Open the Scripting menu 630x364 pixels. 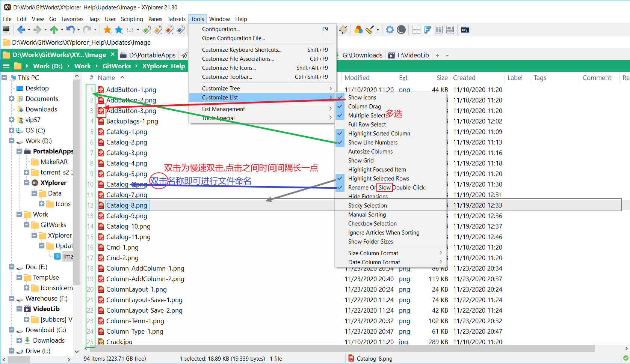click(x=132, y=19)
